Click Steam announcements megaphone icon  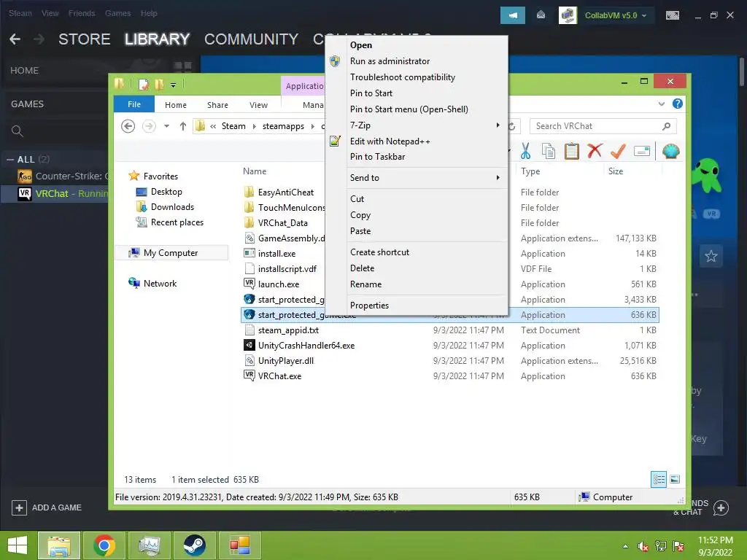(513, 15)
